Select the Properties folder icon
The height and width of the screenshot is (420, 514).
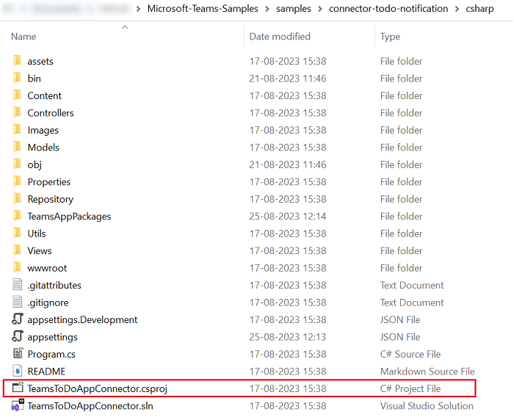[x=18, y=181]
